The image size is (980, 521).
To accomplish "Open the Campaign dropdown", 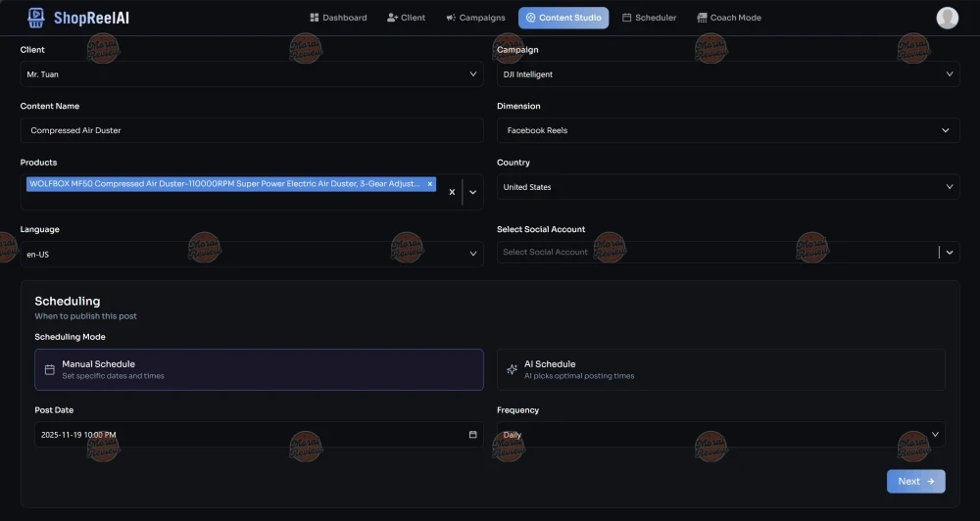I will [728, 73].
